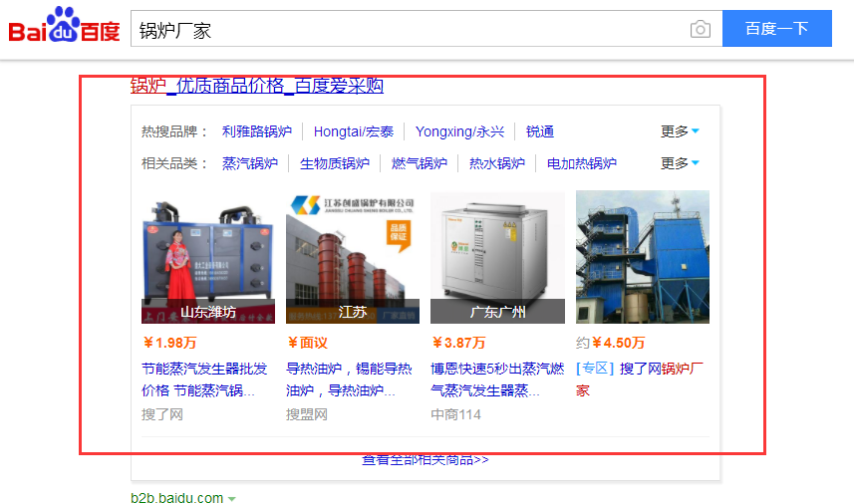Click price ¥3.87万
This screenshot has width=854, height=504.
(458, 343)
